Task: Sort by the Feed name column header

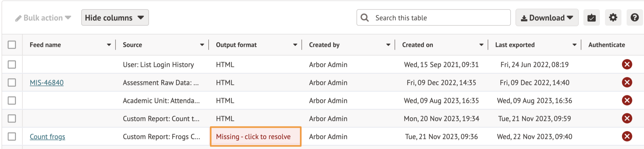Action: click(x=45, y=45)
